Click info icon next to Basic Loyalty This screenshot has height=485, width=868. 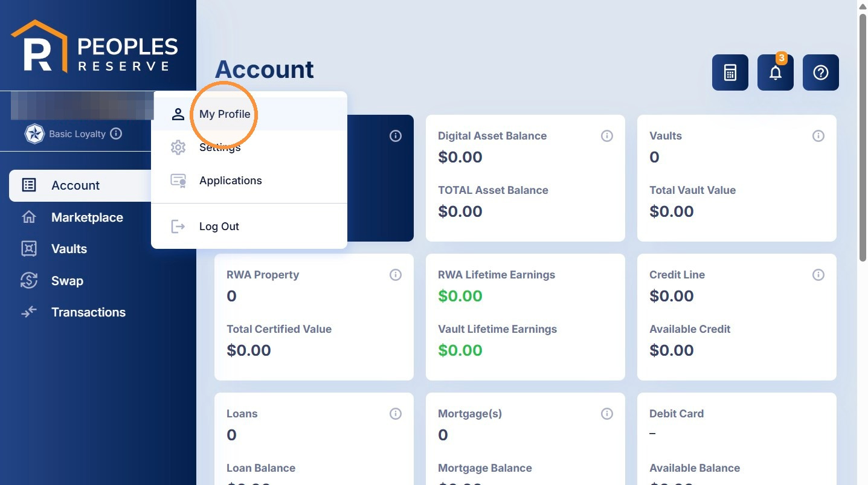click(116, 133)
